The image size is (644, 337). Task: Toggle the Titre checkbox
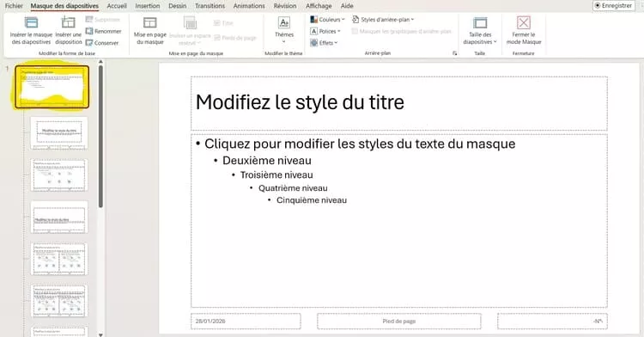point(223,23)
